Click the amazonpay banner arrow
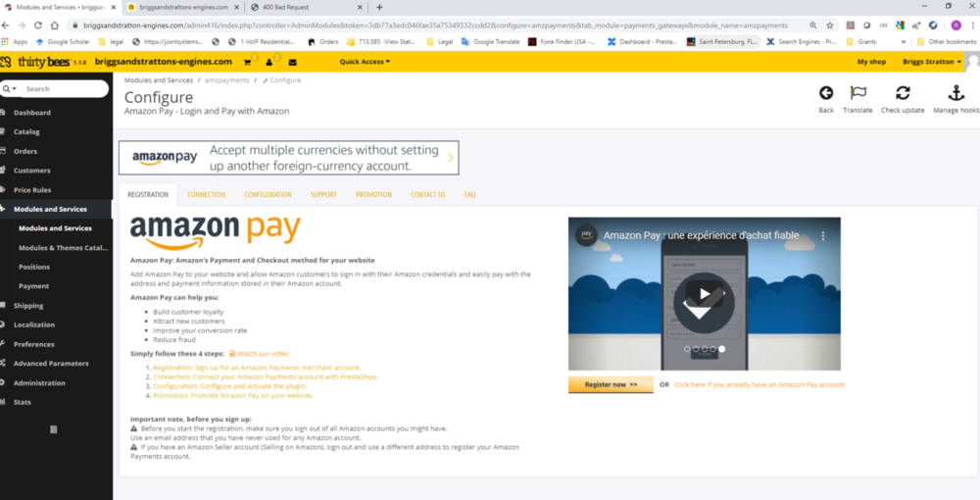Screen dimensions: 980x500 pos(451,158)
